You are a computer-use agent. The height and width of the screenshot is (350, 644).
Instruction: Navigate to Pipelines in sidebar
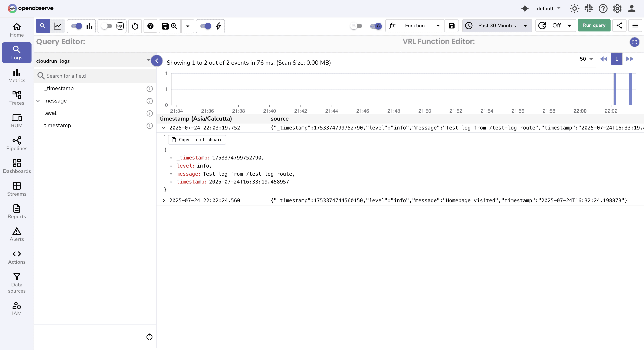click(x=16, y=143)
